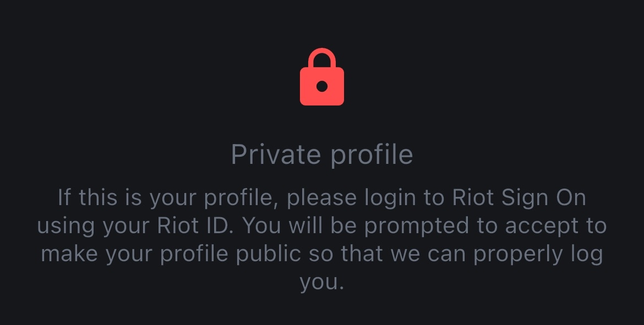Click the shackle arch of the padlock

[322, 56]
